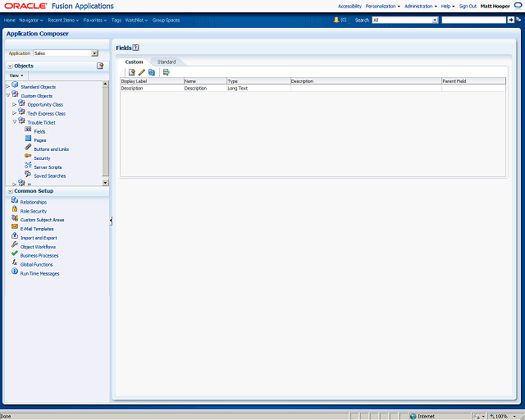This screenshot has width=525, height=420.
Task: Click the notifications bell icon
Action: coord(336,20)
